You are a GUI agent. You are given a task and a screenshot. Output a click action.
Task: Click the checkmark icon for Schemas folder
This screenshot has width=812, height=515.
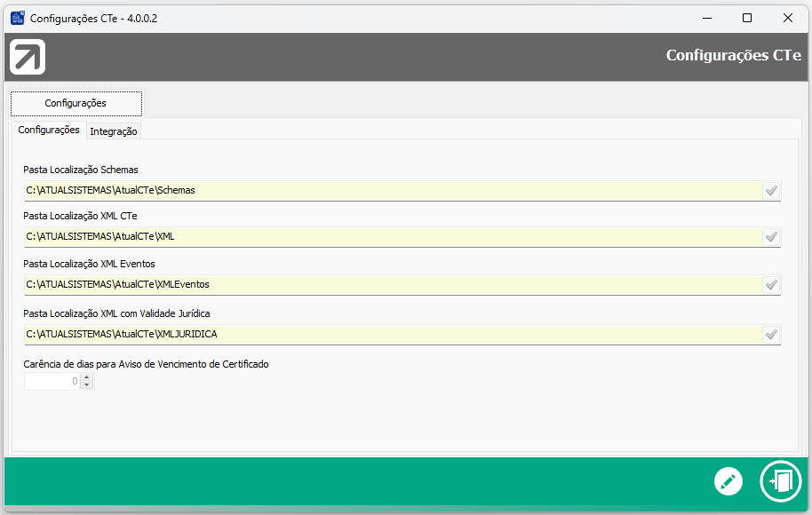771,190
